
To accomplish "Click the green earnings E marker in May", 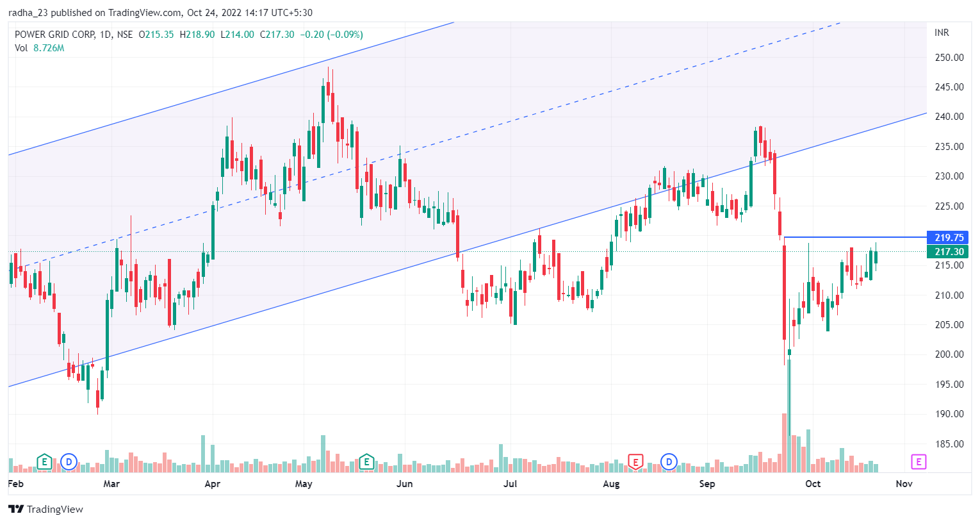I will tap(366, 461).
